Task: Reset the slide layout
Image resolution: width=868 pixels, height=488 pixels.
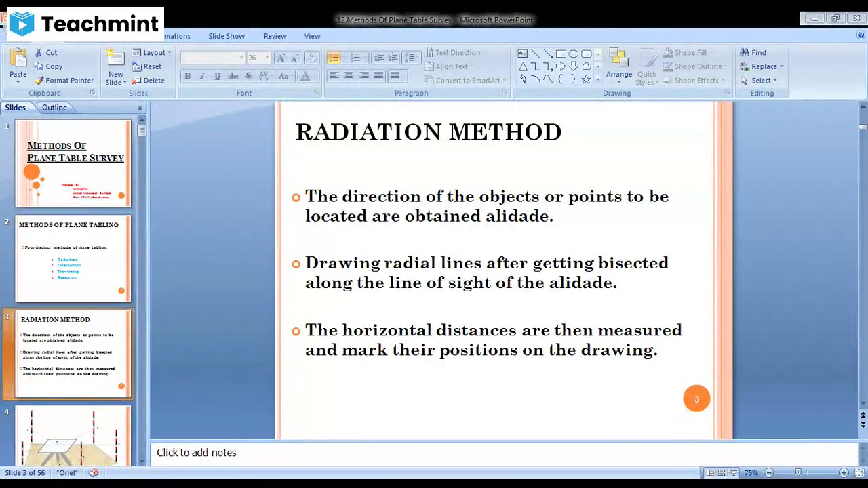Action: 146,66
